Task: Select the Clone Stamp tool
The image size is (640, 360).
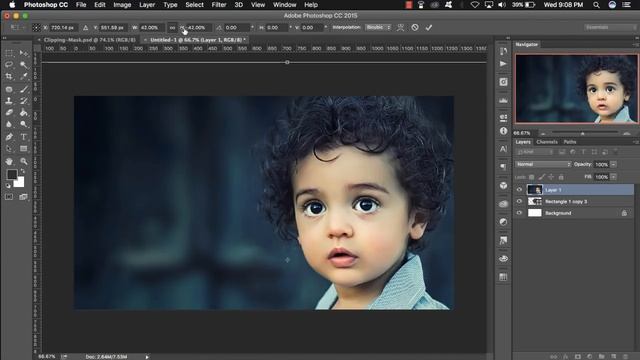Action: [x=9, y=100]
